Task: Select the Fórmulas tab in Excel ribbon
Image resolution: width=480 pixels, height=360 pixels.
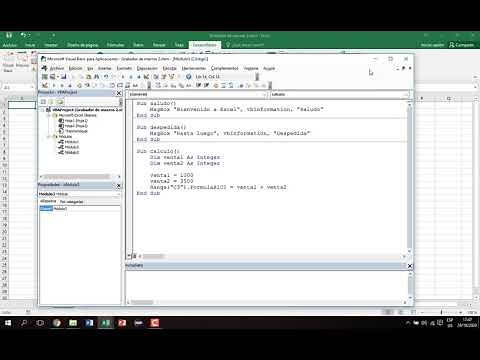Action: [x=115, y=45]
